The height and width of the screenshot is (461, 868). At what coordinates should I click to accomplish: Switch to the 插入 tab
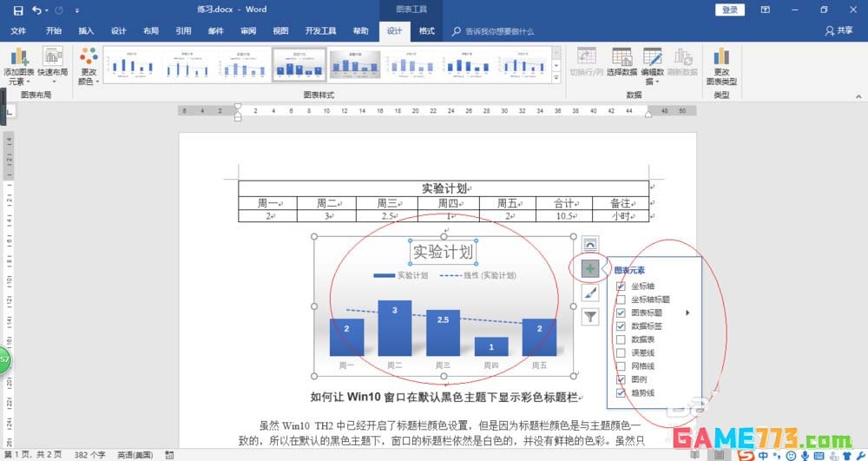point(86,31)
